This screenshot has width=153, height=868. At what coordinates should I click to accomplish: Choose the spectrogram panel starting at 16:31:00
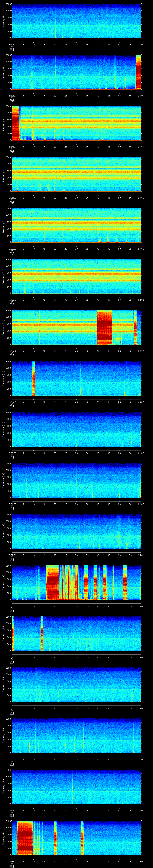coord(76,481)
